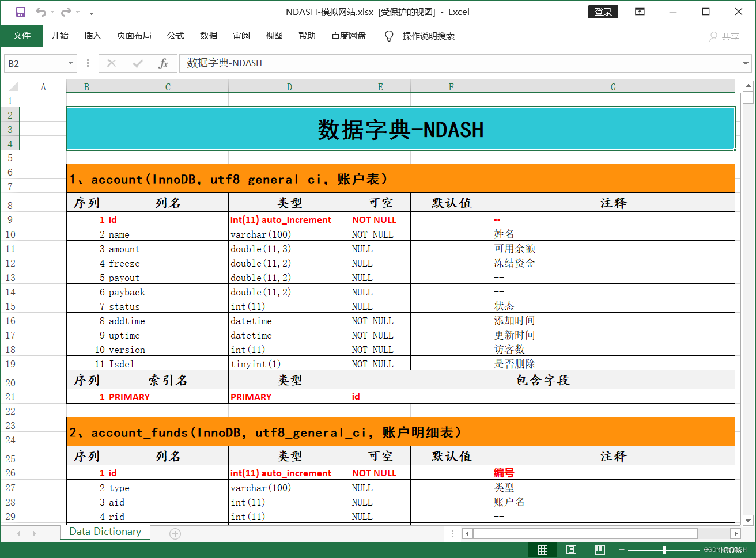Open the Data Dictionary sheet tab

(105, 532)
